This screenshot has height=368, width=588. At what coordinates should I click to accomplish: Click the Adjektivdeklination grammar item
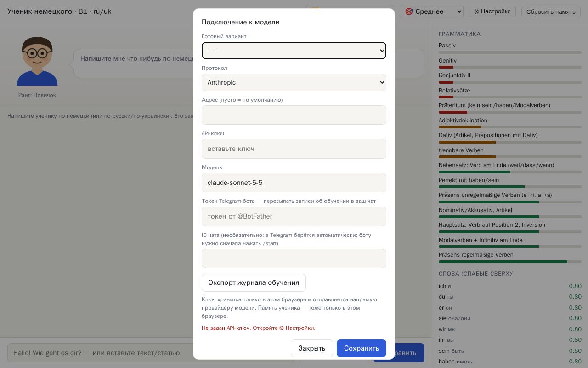510,123
